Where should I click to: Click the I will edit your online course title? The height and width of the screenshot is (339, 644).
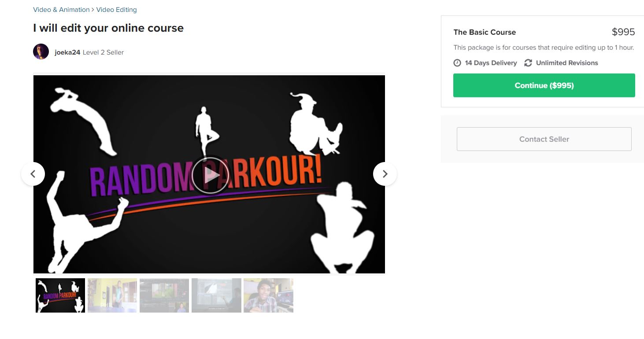click(108, 28)
